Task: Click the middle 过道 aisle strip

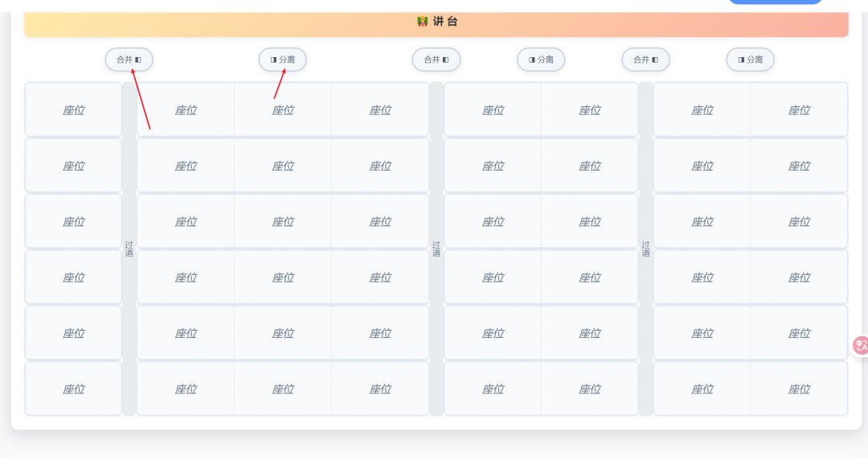Action: [x=436, y=249]
